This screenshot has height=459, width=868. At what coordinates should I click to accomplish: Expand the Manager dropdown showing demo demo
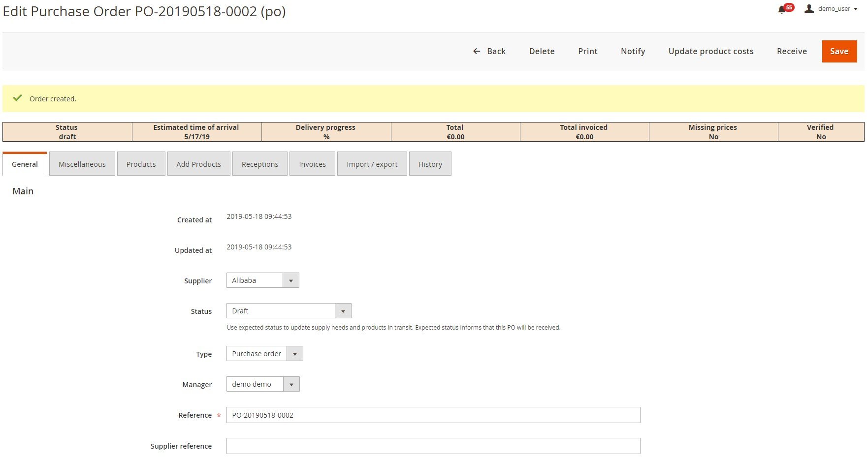coord(263,384)
